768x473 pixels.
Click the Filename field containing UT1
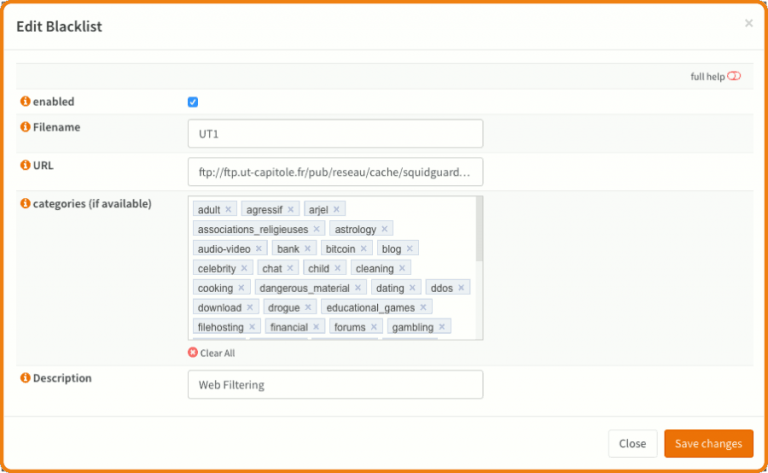(335, 134)
